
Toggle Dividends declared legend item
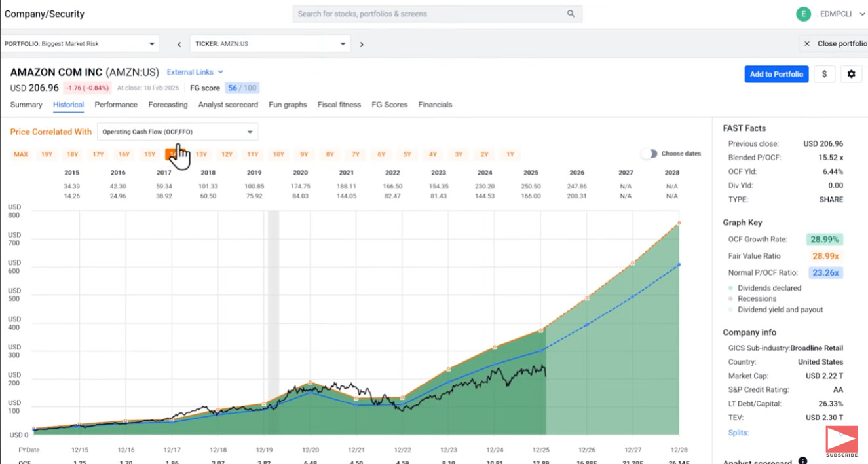pos(769,288)
